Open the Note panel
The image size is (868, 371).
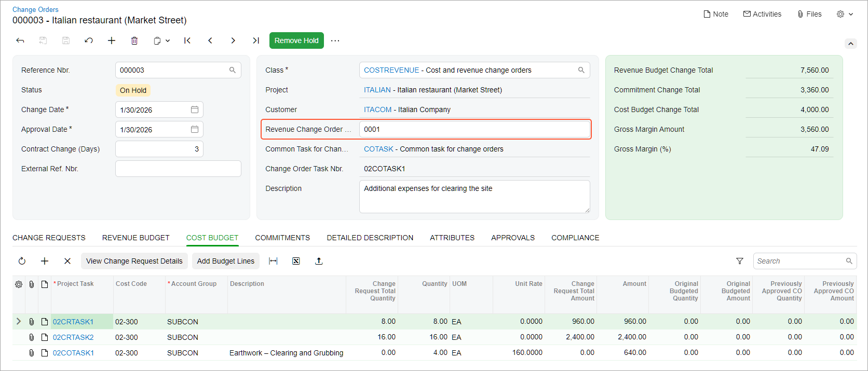pyautogui.click(x=716, y=14)
